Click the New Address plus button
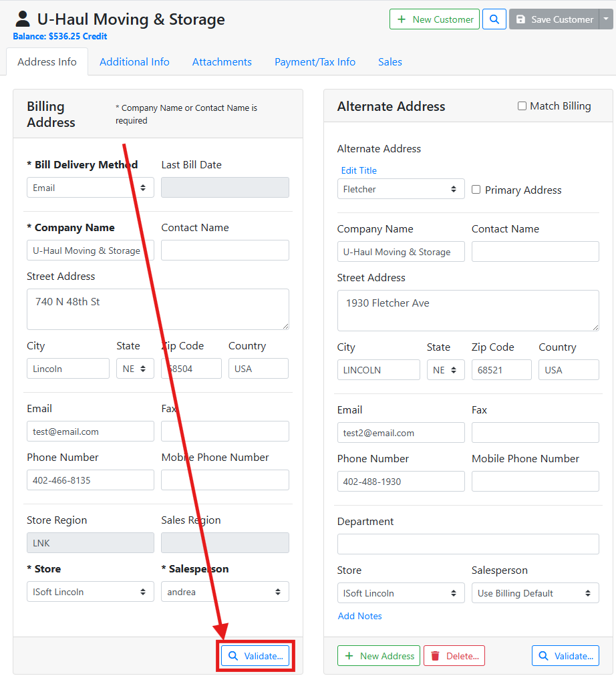 pos(378,656)
